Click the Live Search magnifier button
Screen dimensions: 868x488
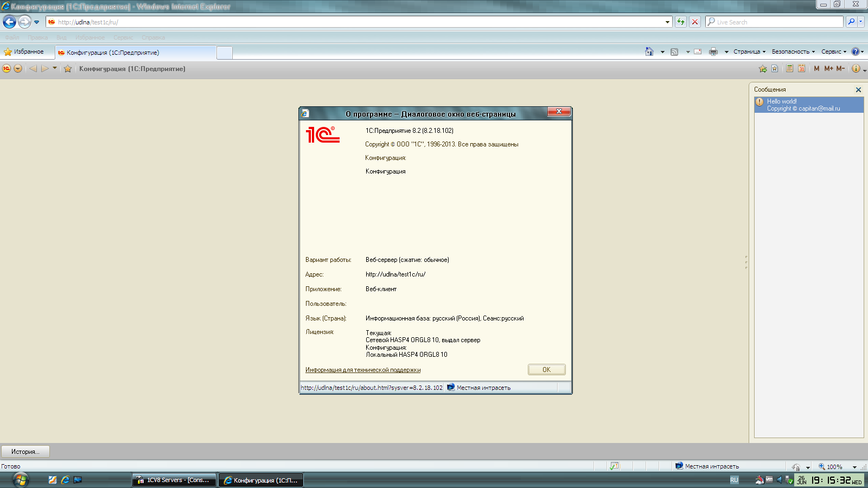tap(851, 22)
